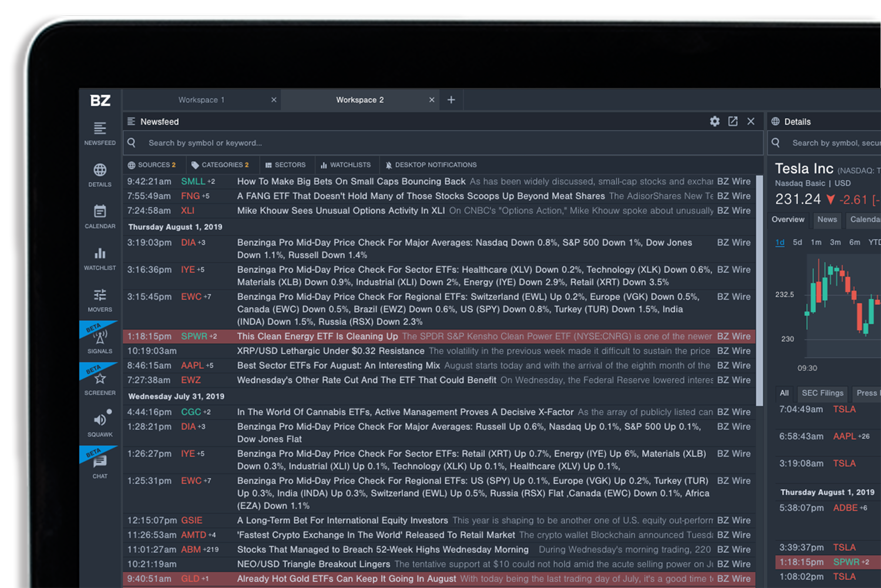Select the News tab in Details
The height and width of the screenshot is (588, 881).
click(x=827, y=220)
